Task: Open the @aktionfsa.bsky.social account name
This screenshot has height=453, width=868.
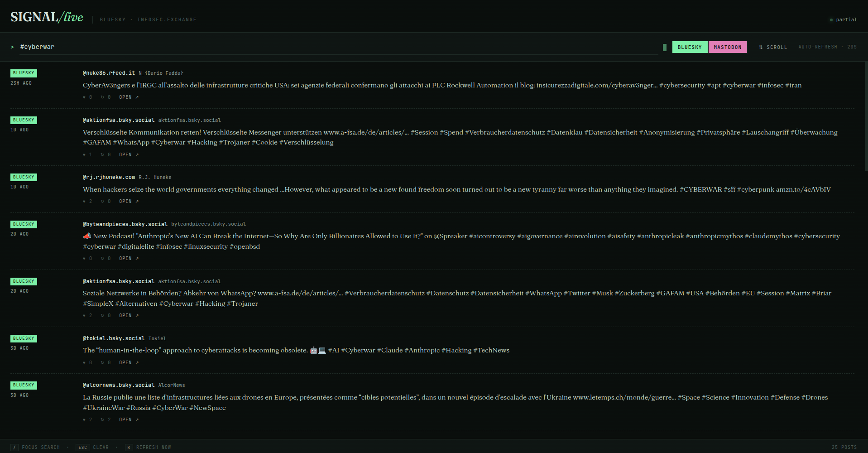Action: [118, 120]
